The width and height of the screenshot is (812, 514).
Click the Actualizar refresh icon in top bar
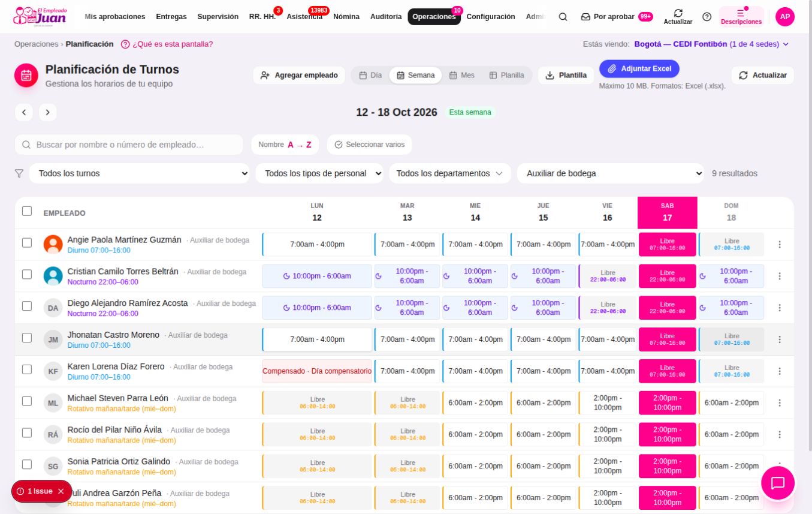tap(678, 17)
